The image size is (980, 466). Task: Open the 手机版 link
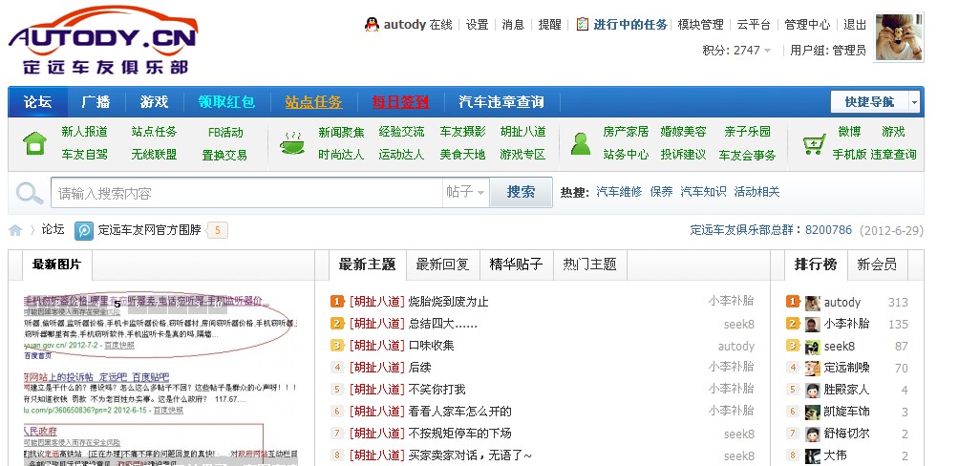coord(849,155)
